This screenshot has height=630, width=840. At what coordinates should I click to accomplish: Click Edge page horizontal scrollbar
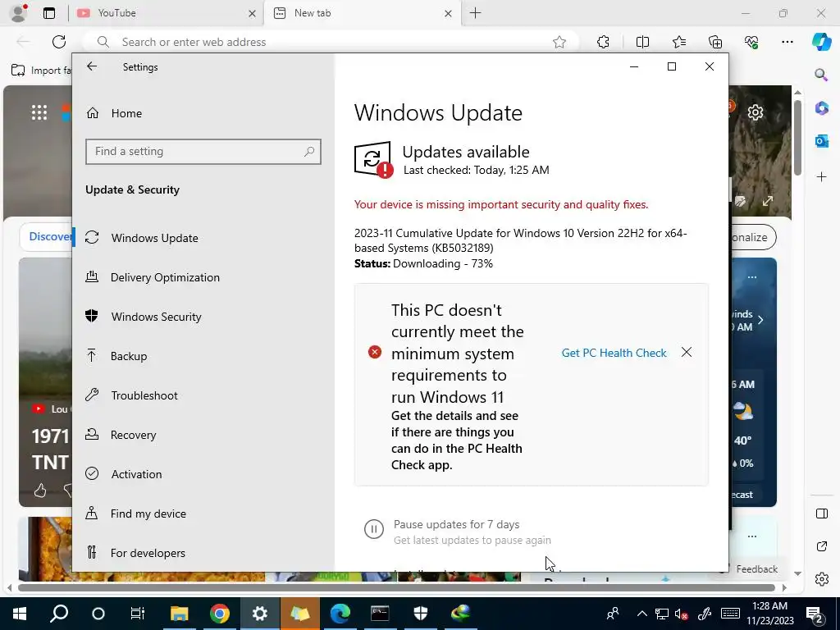[x=396, y=587]
